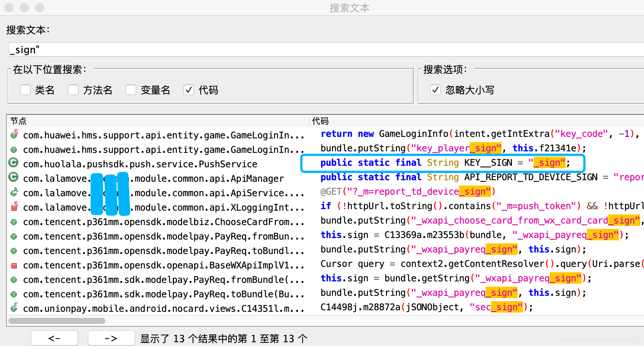This screenshot has width=644, height=346.
Task: Click the green icon beside sdk.modelpay PayReq.toBundle
Action: pyautogui.click(x=14, y=294)
